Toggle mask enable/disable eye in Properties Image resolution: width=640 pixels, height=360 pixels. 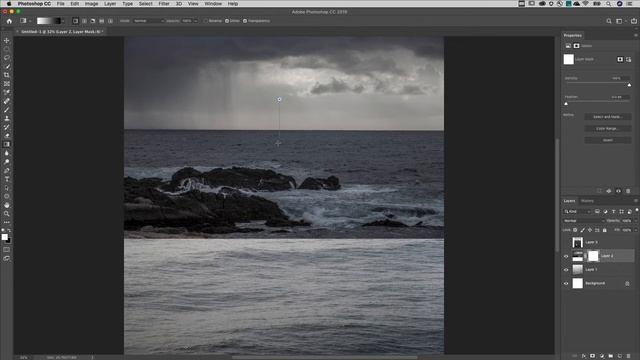tap(618, 191)
